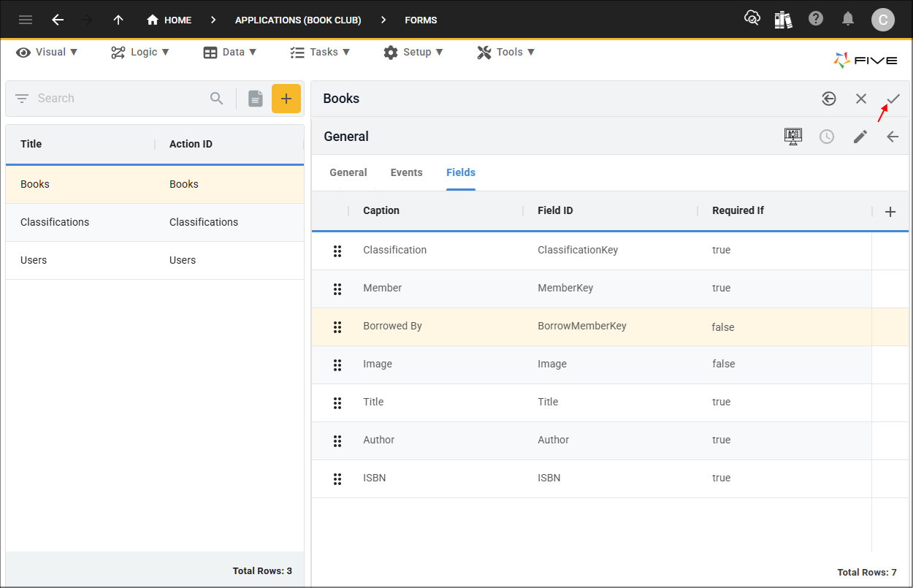Click the up arrow in top bar

pyautogui.click(x=118, y=20)
